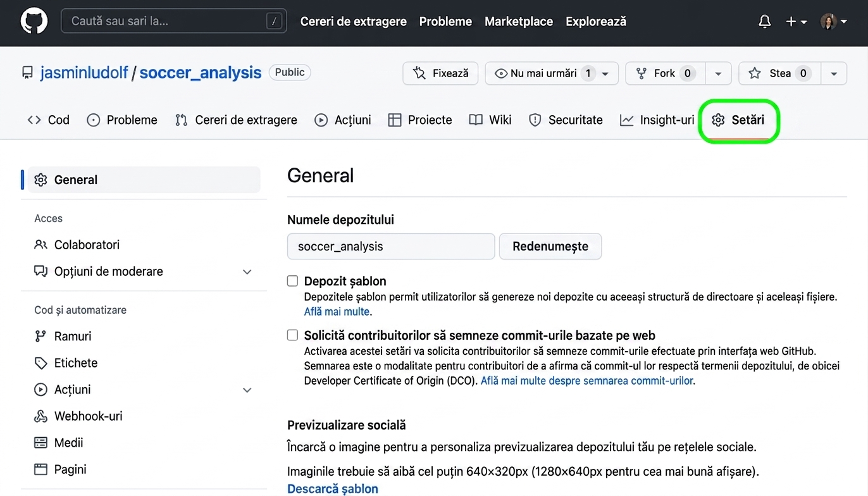The image size is (868, 496).
Task: Open the Află mai multe template link
Action: (x=337, y=312)
